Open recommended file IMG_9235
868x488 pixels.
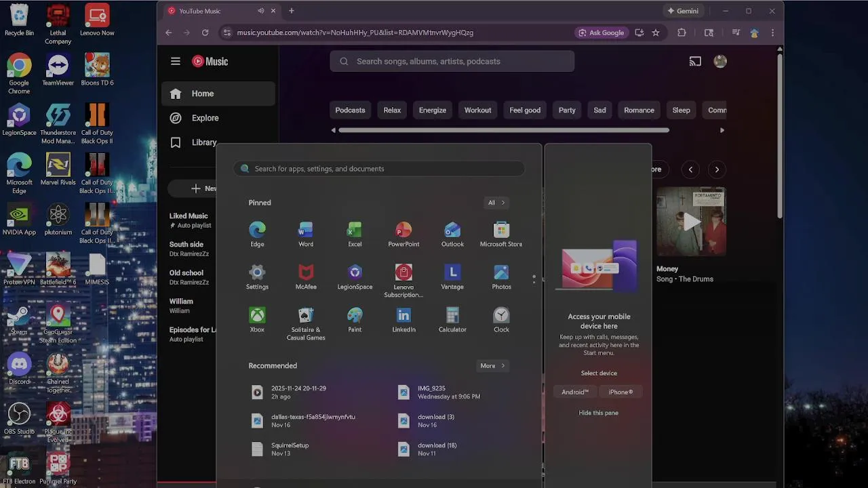(x=441, y=392)
